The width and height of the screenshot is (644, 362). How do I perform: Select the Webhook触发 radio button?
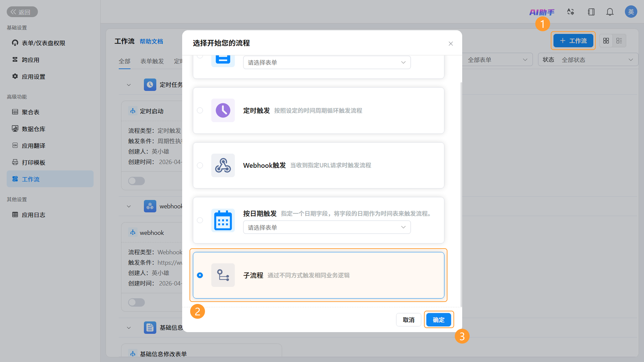tap(200, 165)
